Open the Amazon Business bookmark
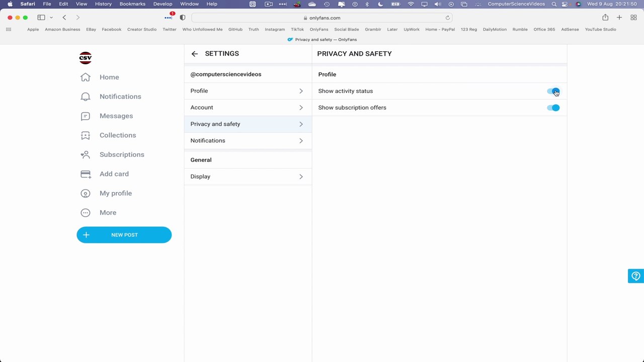 click(62, 29)
